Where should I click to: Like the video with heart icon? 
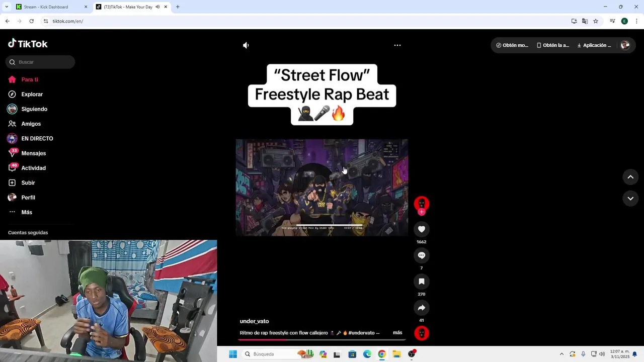point(422,229)
